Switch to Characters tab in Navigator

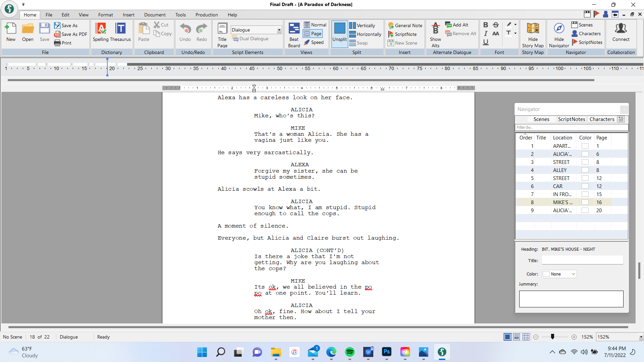(x=602, y=119)
